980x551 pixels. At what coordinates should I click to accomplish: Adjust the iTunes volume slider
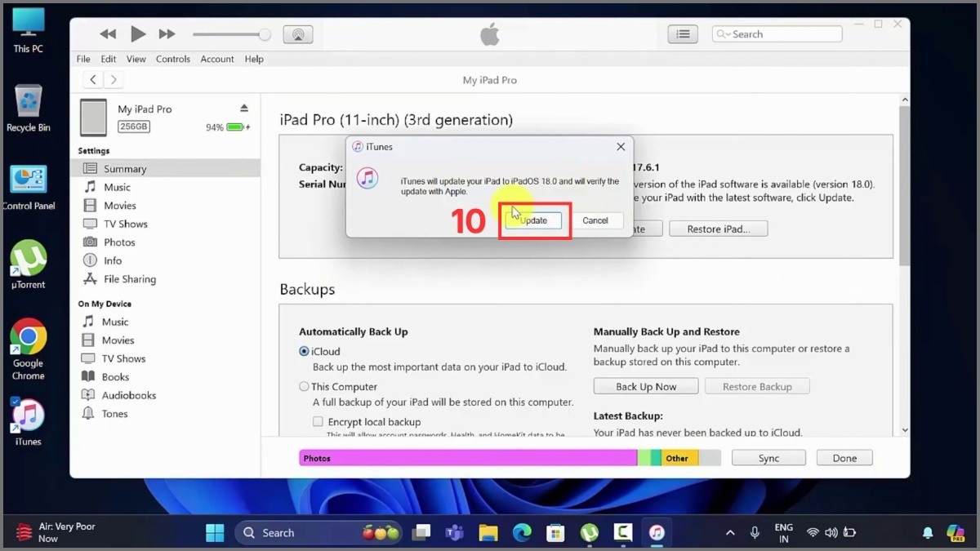pos(232,34)
